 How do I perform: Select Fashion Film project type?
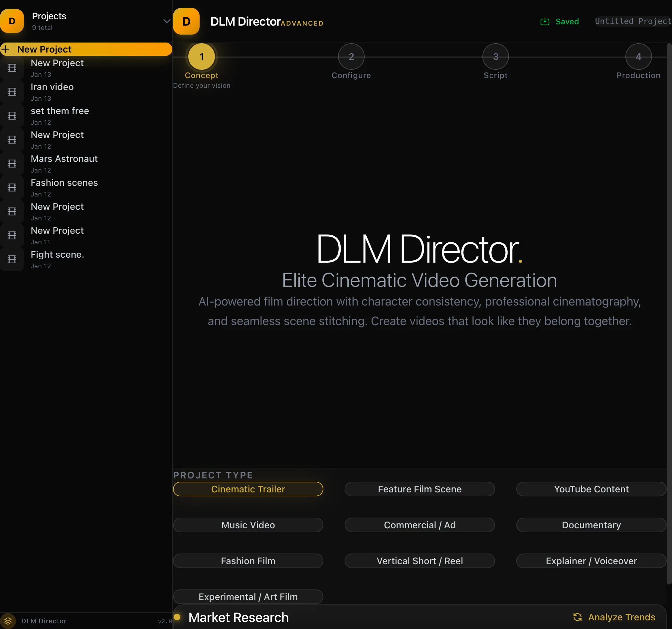point(248,561)
